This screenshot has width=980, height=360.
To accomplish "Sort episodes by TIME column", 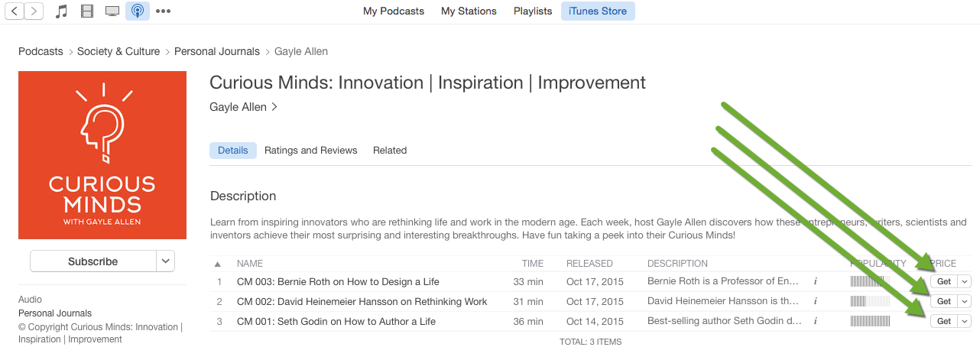I will tap(533, 264).
